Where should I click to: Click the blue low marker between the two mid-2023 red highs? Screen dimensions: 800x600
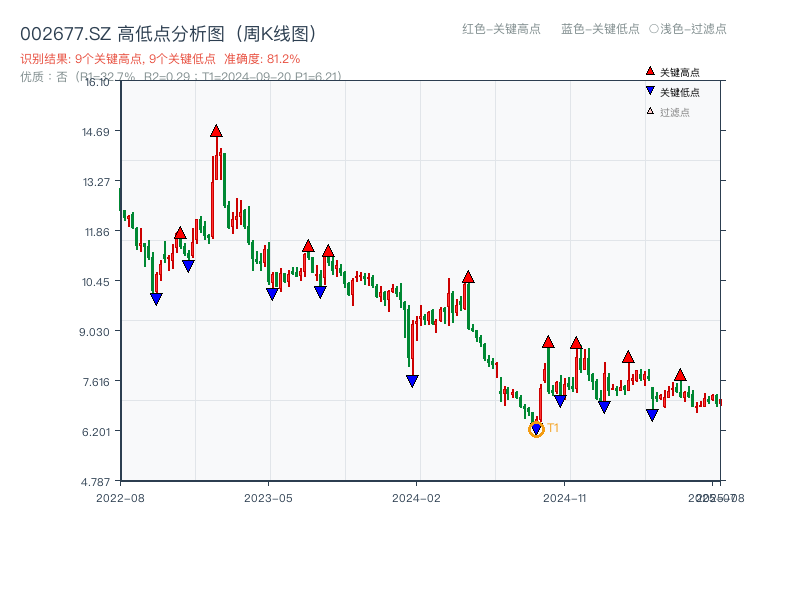320,292
